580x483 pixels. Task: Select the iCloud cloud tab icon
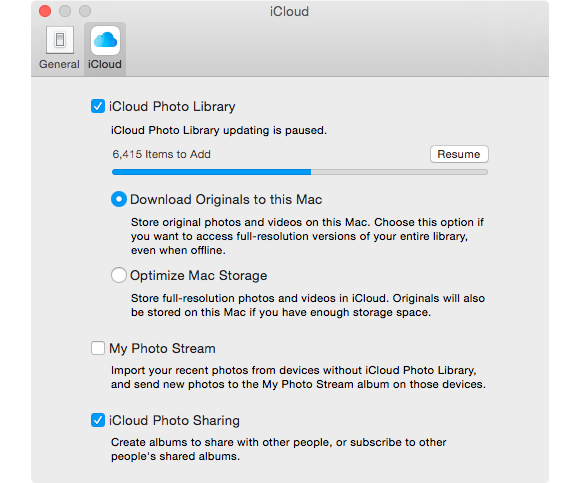click(105, 40)
